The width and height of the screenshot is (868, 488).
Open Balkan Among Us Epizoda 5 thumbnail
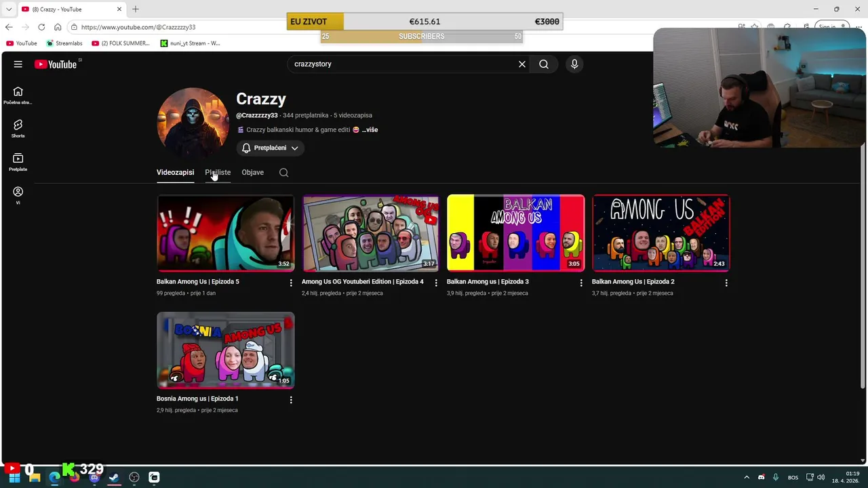click(226, 233)
